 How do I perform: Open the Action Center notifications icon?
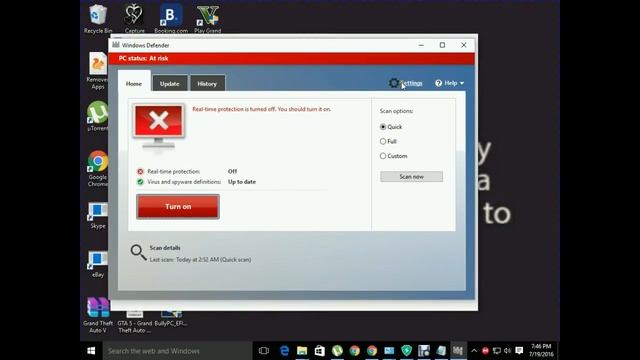(x=519, y=351)
